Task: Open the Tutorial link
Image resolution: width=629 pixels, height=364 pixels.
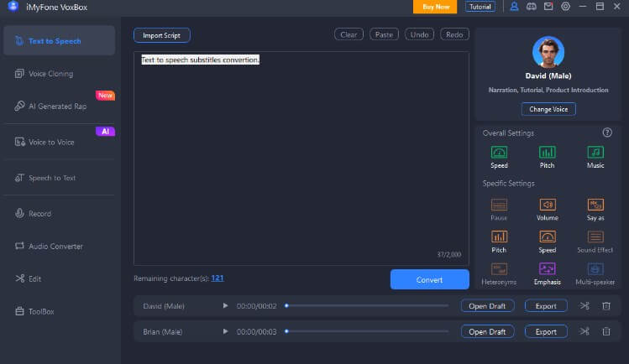Action: (x=480, y=7)
